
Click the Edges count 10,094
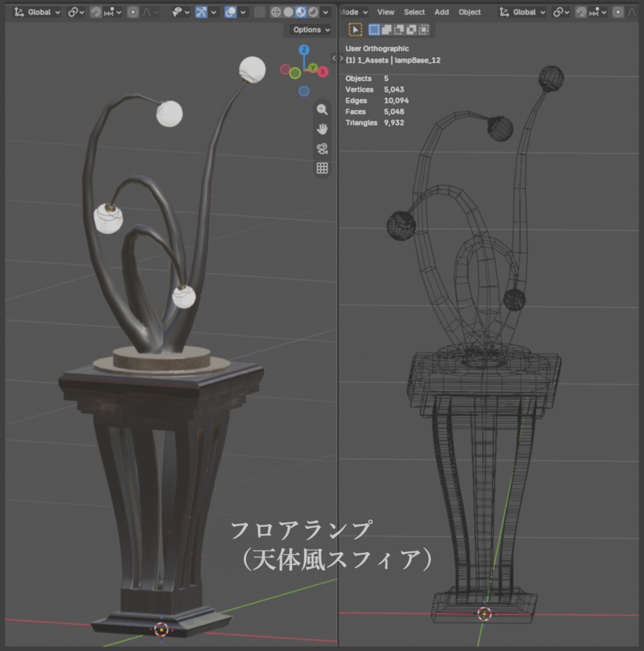coord(396,100)
